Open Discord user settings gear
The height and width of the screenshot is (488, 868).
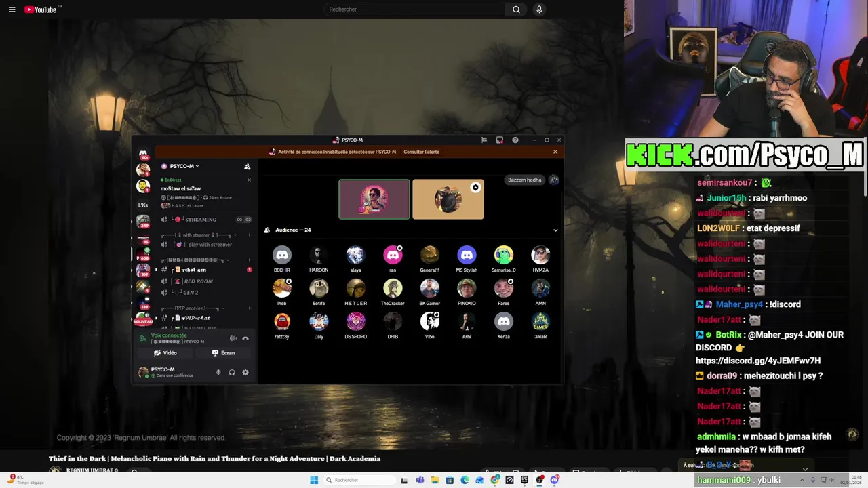[245, 372]
